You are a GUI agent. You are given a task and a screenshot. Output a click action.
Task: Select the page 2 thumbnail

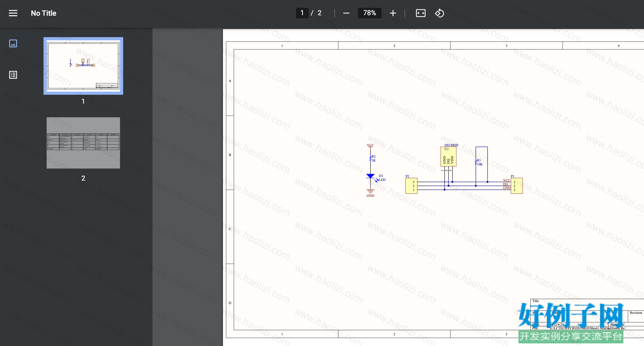pos(83,143)
